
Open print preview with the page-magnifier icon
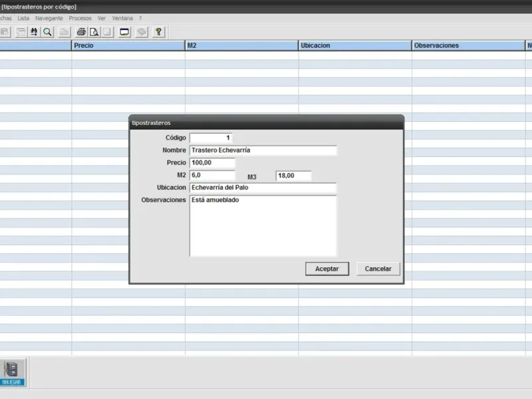[94, 32]
